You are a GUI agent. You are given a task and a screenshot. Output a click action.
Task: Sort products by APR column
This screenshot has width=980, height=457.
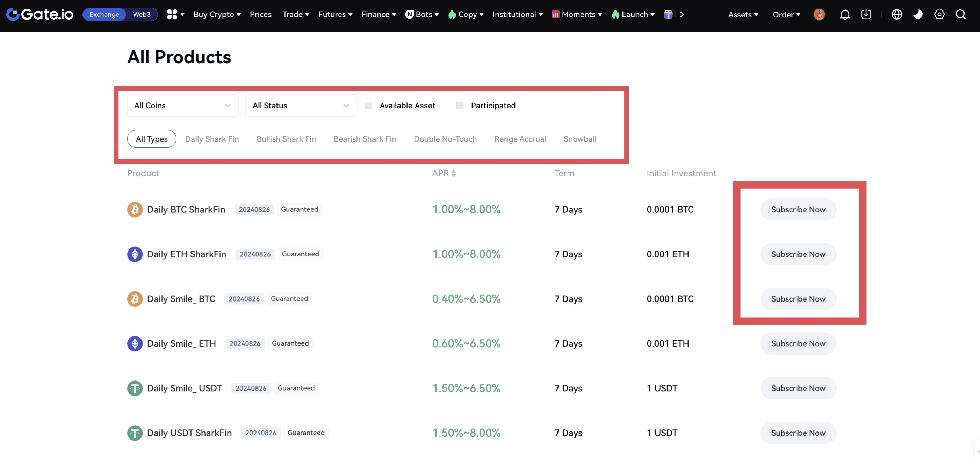[444, 173]
